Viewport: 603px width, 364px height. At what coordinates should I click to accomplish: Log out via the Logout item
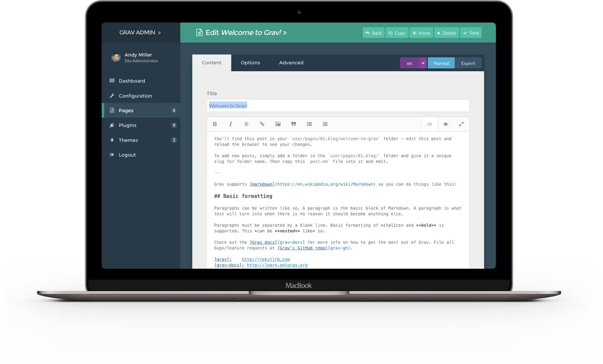142,154
